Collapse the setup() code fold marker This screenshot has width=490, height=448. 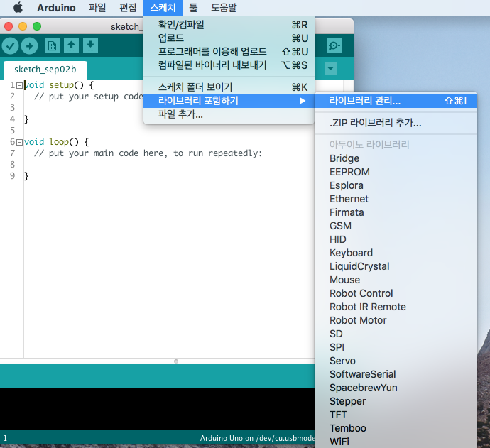pyautogui.click(x=19, y=85)
